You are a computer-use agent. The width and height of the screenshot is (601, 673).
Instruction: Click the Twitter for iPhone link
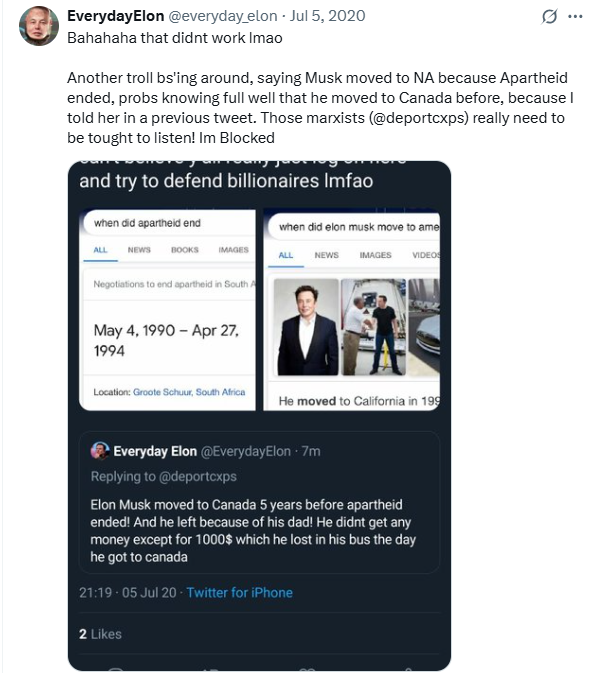pyautogui.click(x=239, y=593)
